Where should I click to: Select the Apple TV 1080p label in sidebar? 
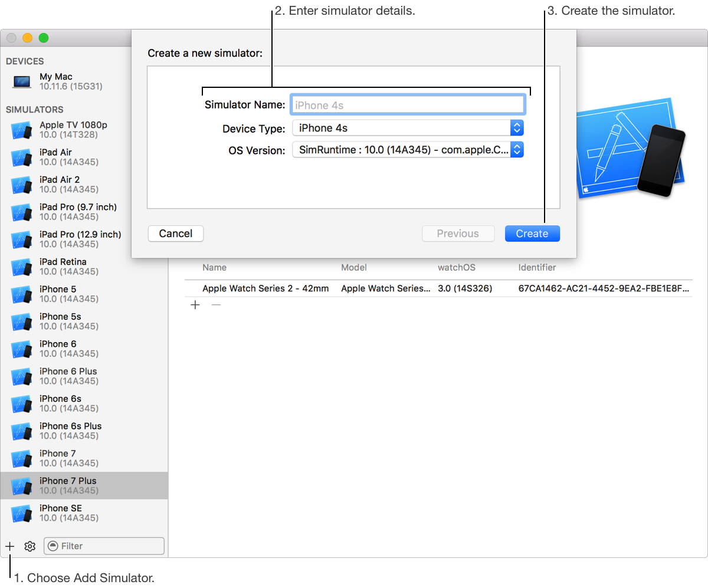(73, 125)
